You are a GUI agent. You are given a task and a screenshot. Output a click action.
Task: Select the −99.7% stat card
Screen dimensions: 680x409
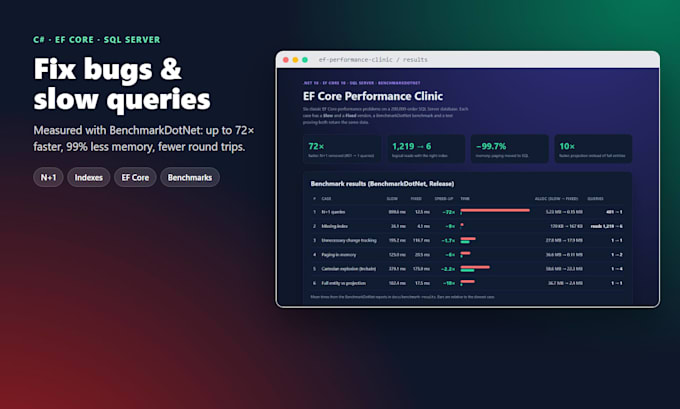click(510, 149)
